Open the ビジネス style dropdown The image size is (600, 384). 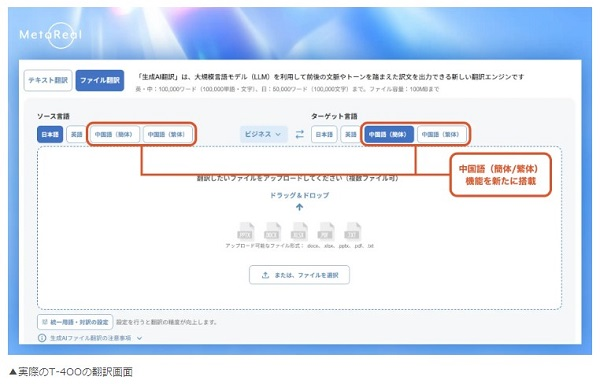click(x=263, y=134)
